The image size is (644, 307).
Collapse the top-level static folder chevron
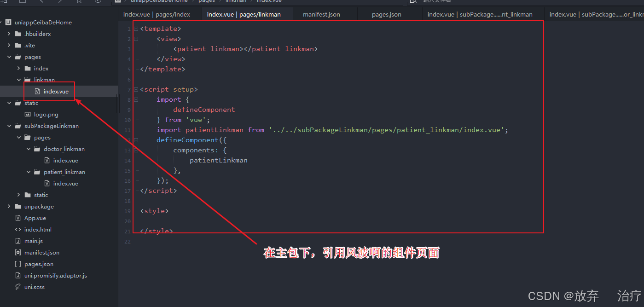click(x=9, y=103)
